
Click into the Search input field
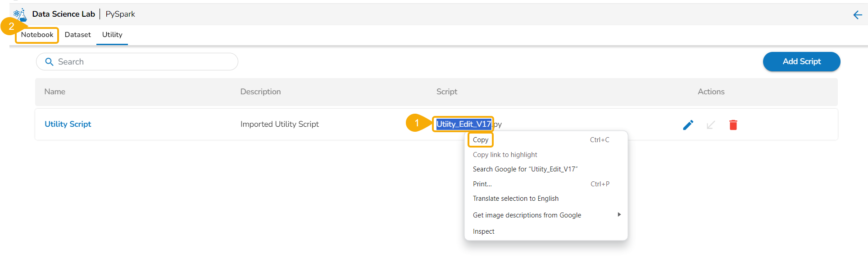click(144, 62)
